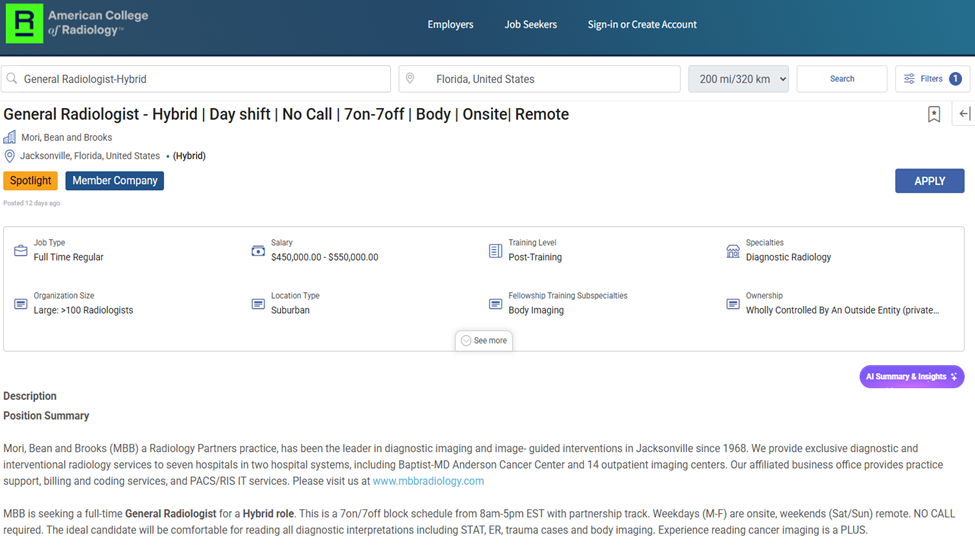The height and width of the screenshot is (548, 975).
Task: Click the Job Type briefcase icon
Action: 21,251
